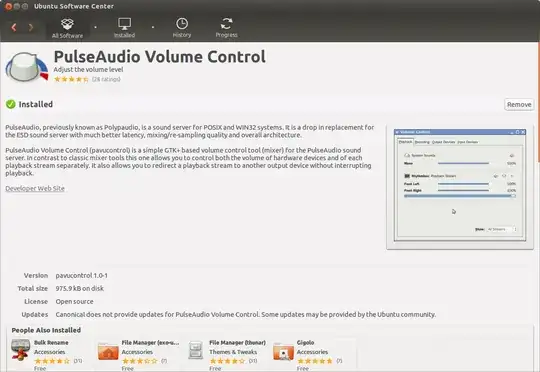Open the All Software section

pyautogui.click(x=67, y=28)
